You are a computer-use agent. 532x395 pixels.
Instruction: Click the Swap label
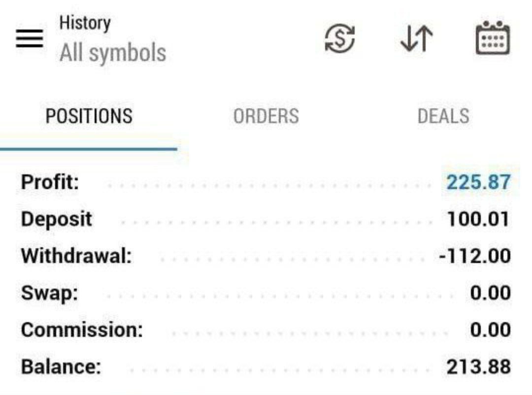point(49,293)
